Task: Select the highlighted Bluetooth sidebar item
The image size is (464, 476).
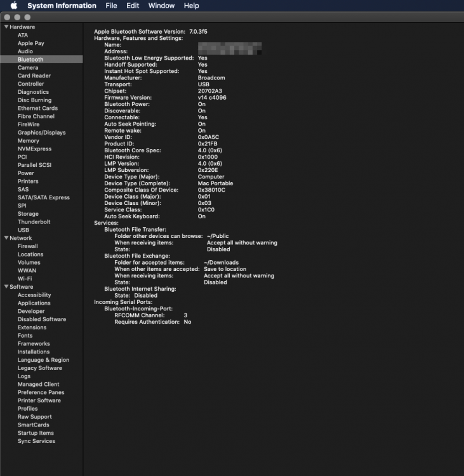Action: click(42, 59)
